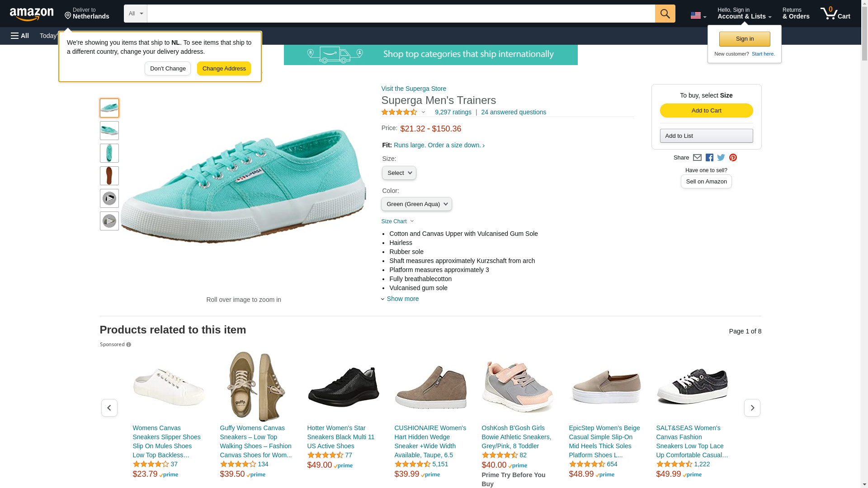
Task: Open the shopping cart icon
Action: pos(835,14)
